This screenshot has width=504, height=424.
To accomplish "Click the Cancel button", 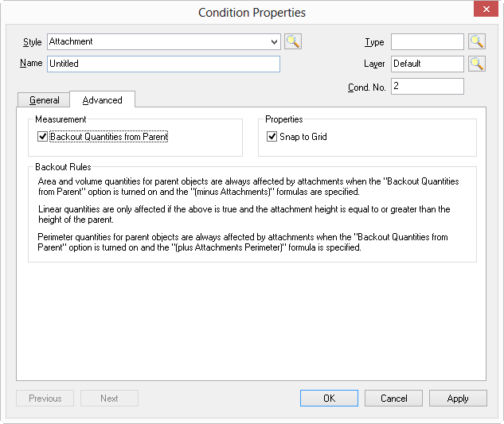I will tap(393, 399).
